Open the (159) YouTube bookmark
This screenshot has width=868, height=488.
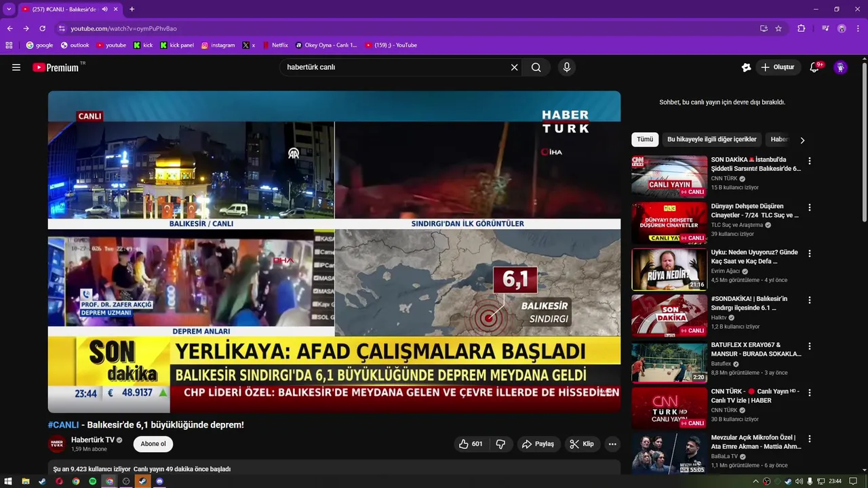point(391,45)
